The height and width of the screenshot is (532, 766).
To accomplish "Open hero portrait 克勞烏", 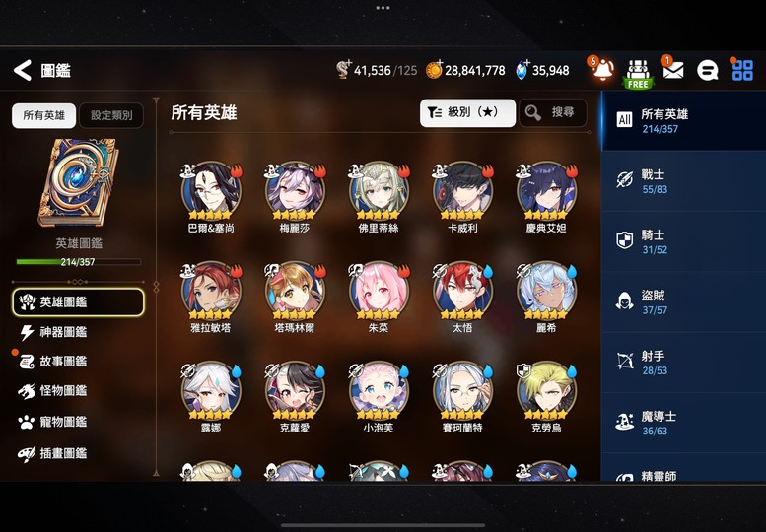I will 546,397.
